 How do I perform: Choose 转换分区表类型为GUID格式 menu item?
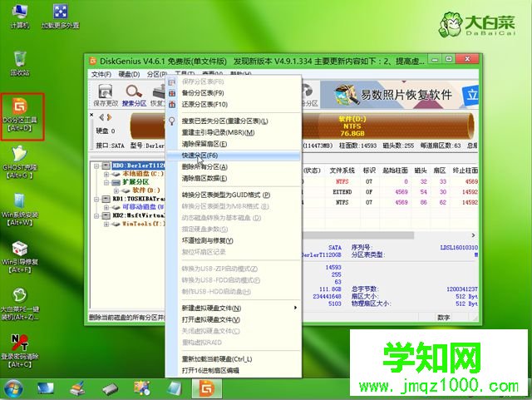[x=233, y=195]
